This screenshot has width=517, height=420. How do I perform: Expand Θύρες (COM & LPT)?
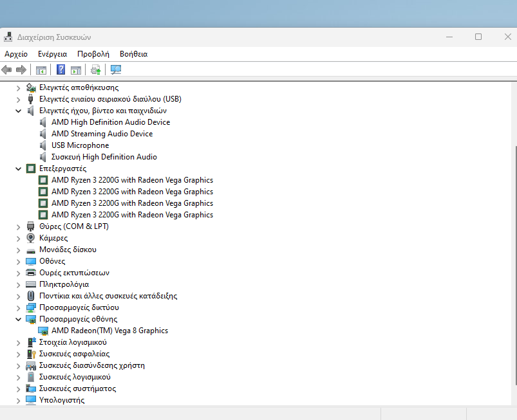click(x=19, y=227)
